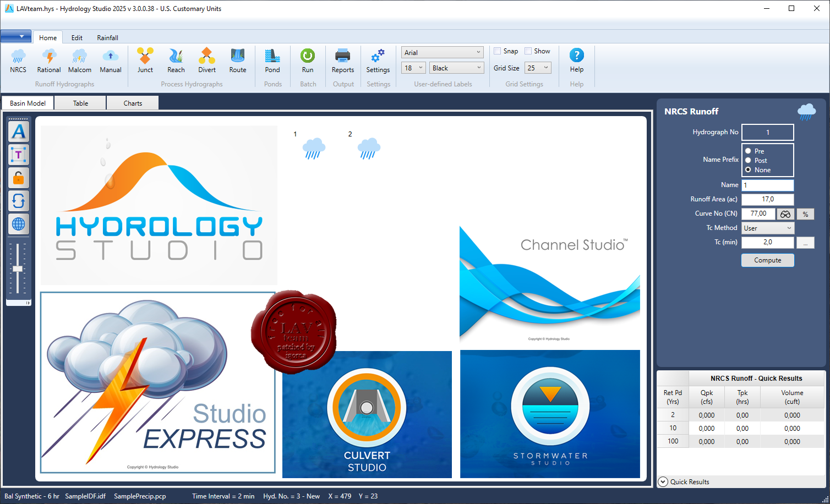Enable the Show grid checkbox
The width and height of the screenshot is (830, 504).
click(x=528, y=51)
